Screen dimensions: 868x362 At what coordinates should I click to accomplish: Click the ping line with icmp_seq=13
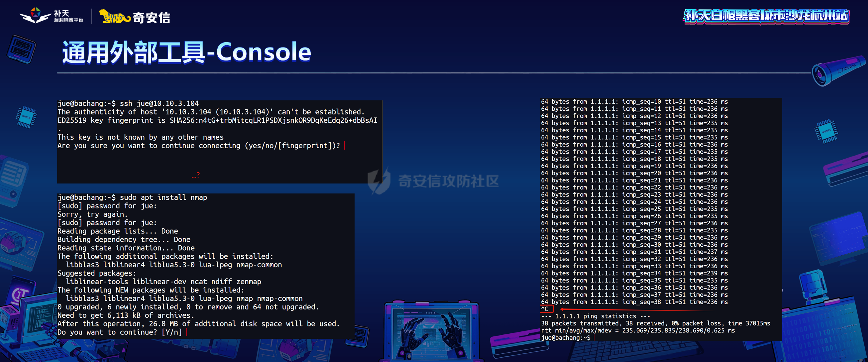point(634,123)
